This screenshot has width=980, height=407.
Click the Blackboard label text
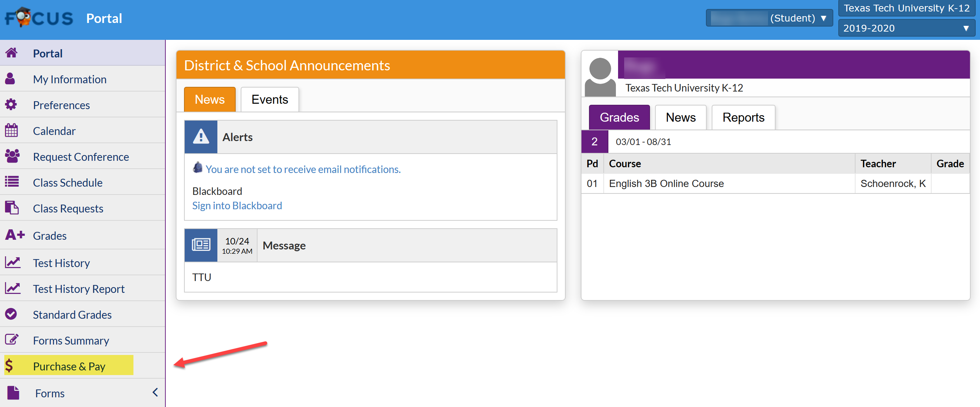(217, 191)
